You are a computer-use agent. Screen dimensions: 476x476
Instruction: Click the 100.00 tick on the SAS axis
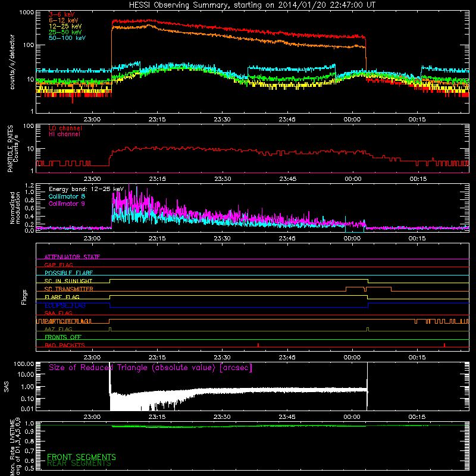(24, 364)
